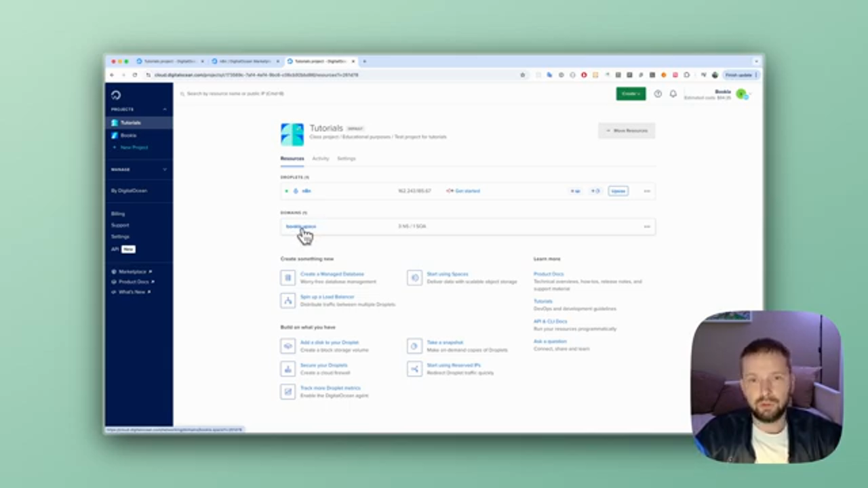
Task: Click Start using Spaces
Action: click(x=448, y=274)
